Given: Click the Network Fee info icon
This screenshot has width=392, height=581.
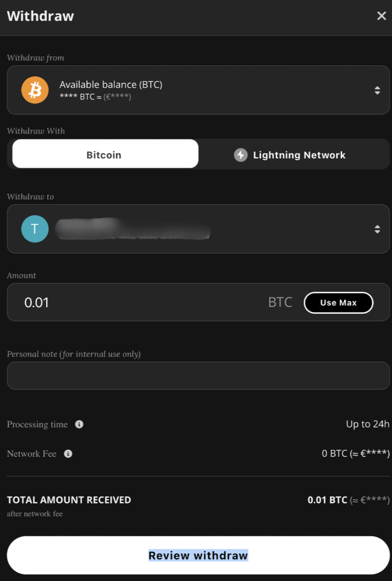Looking at the screenshot, I should [68, 454].
